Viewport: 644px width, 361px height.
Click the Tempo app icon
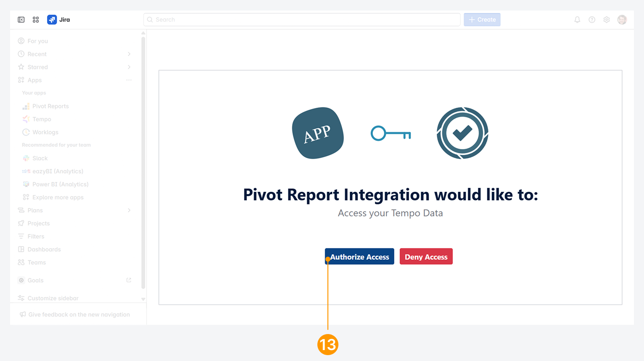pos(26,119)
